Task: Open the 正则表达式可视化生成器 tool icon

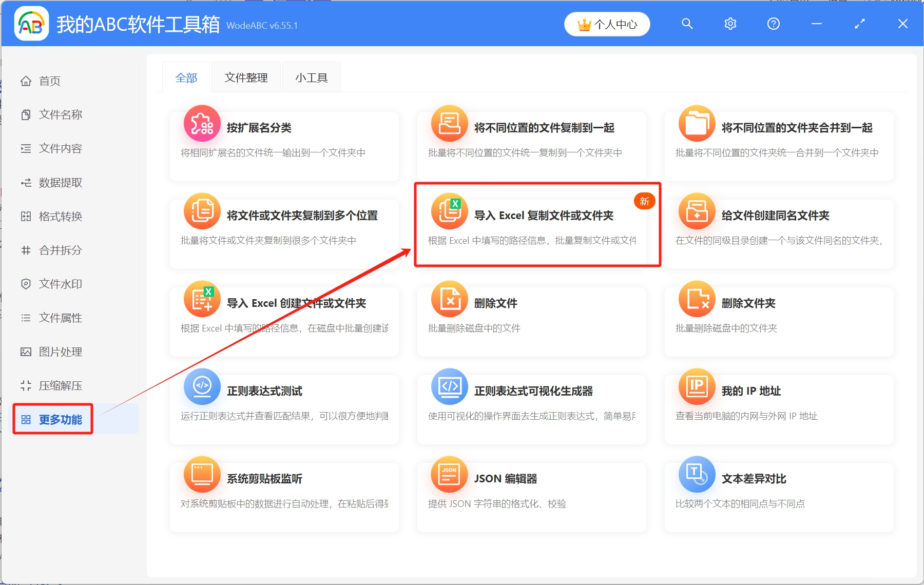Action: click(x=449, y=387)
